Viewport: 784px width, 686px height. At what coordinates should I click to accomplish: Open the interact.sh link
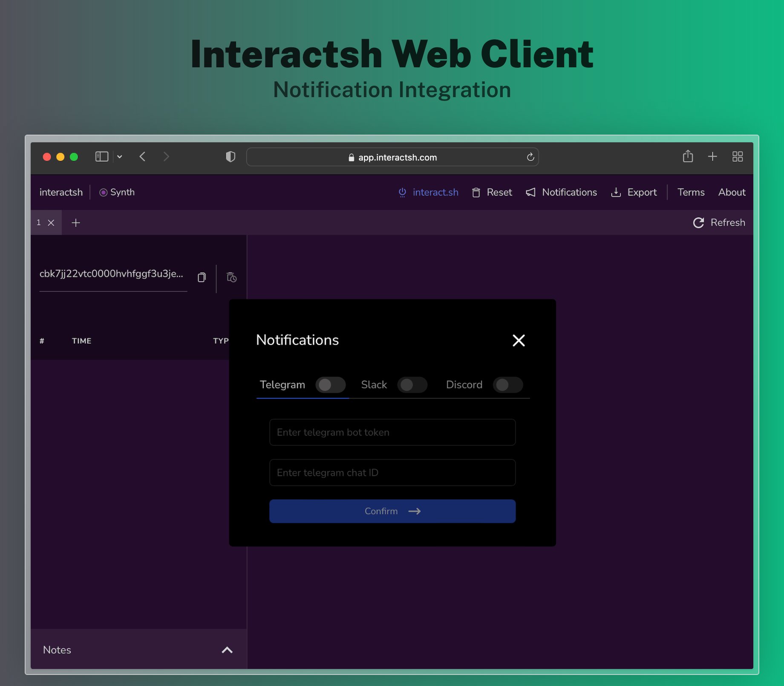[435, 192]
